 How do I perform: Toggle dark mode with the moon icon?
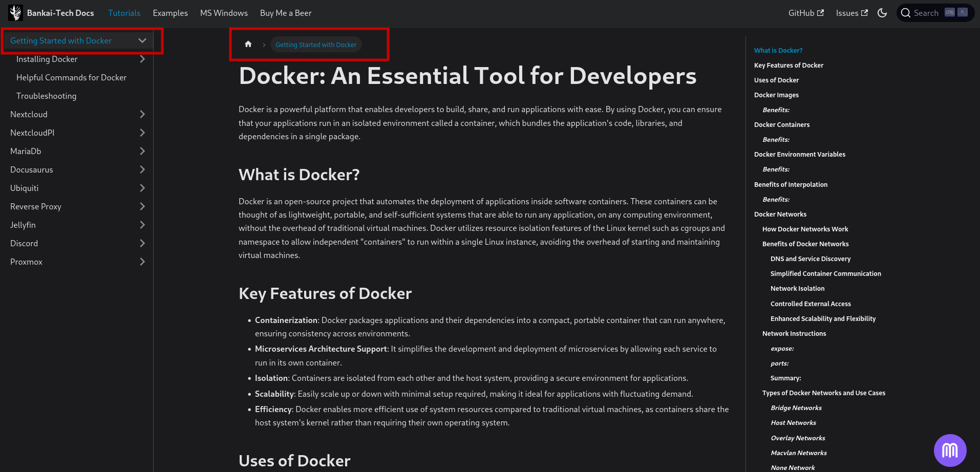(882, 13)
